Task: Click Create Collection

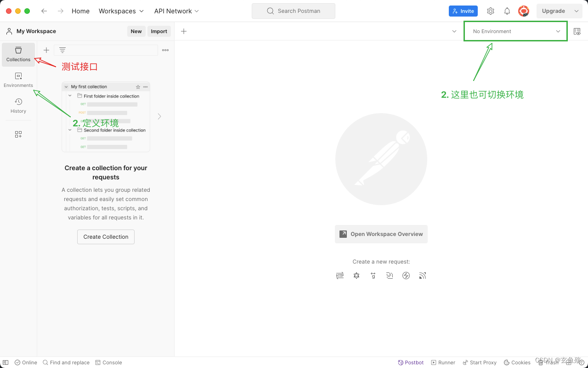Action: [x=106, y=237]
